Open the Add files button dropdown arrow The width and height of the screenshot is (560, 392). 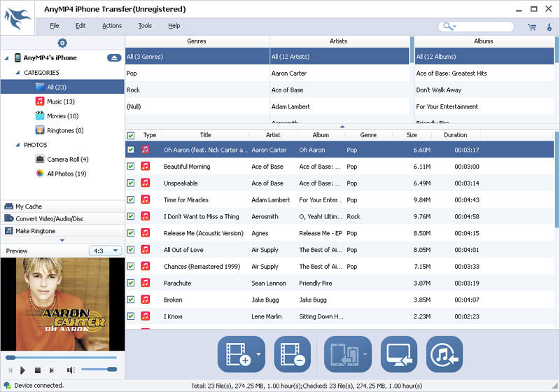click(x=259, y=354)
